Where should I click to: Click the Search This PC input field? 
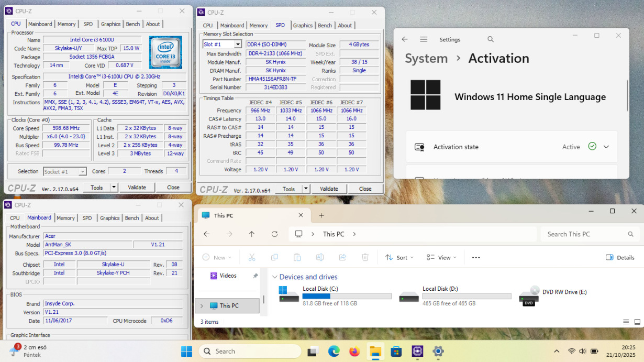point(584,234)
